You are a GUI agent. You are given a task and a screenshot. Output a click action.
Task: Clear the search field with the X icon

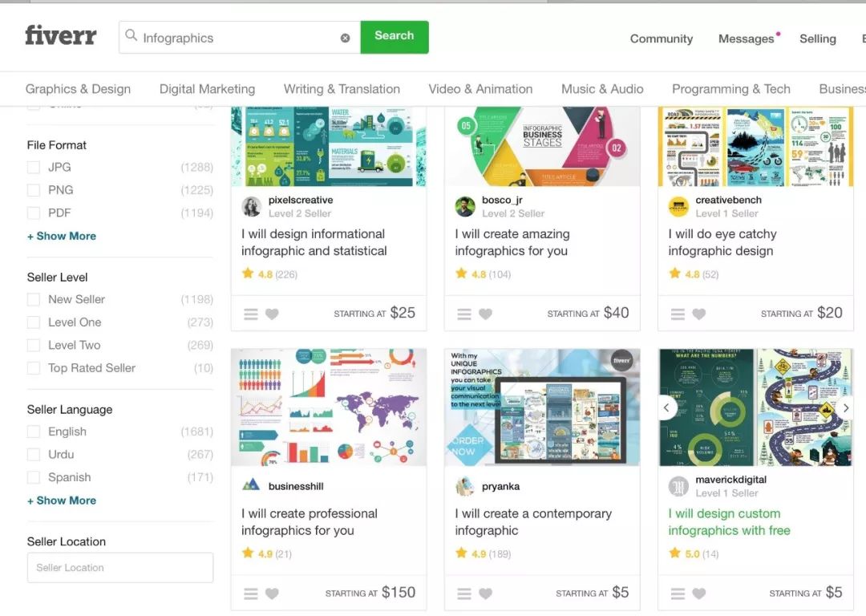click(345, 38)
